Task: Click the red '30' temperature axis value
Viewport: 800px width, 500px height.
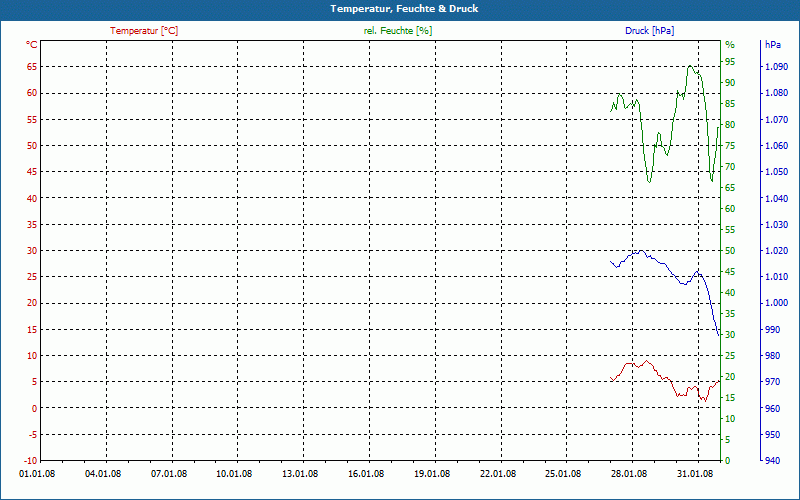Action: (32, 251)
